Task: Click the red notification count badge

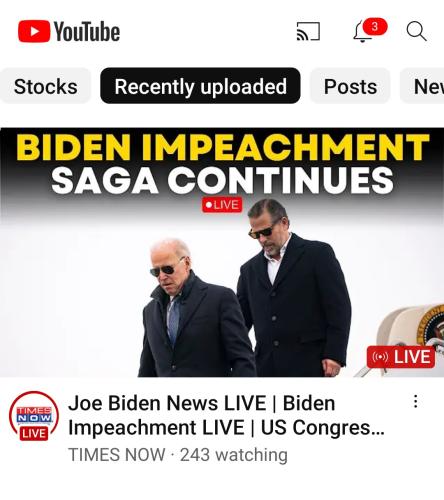Action: pos(375,26)
